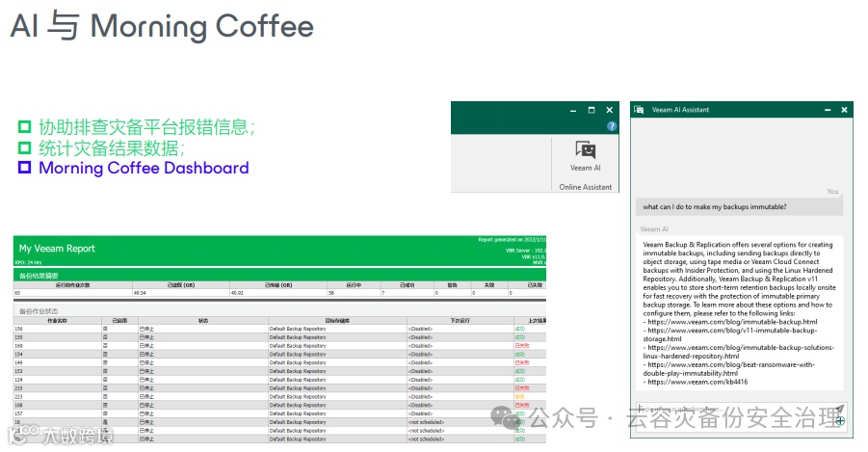Minimize the Veeam console window

click(573, 111)
